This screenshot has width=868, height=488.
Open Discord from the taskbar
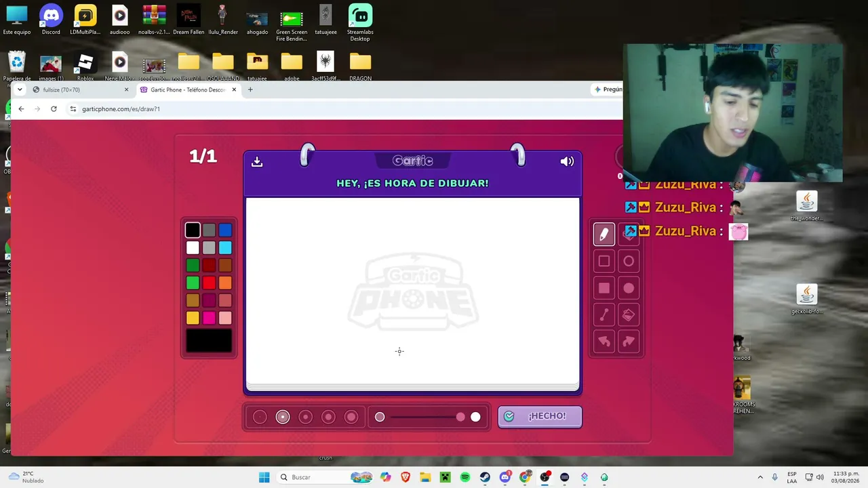(505, 477)
